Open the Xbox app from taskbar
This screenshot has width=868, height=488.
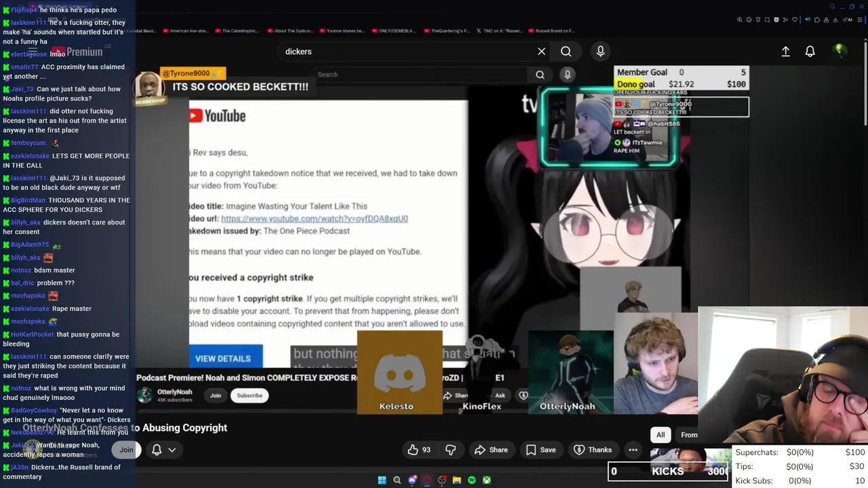click(x=486, y=480)
